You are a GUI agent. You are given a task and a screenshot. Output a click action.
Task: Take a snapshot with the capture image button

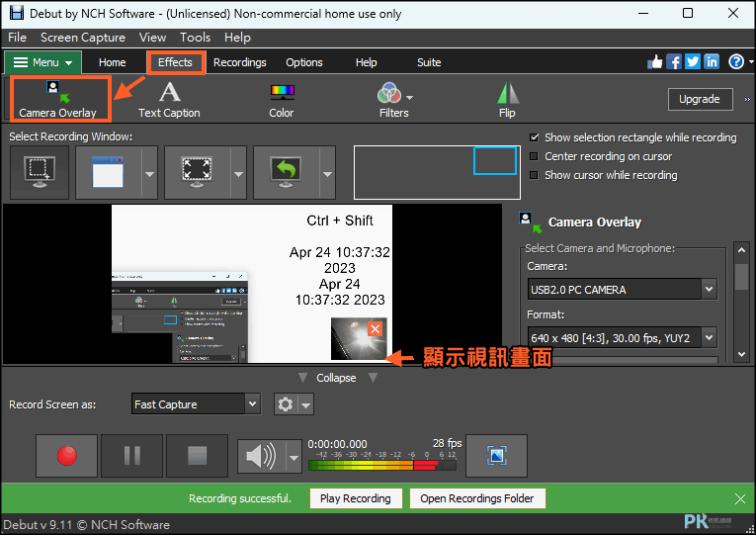tap(497, 456)
